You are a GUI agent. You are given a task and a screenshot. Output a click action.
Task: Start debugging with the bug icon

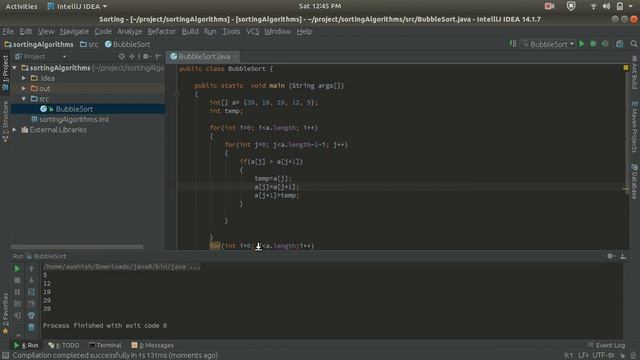(x=593, y=44)
